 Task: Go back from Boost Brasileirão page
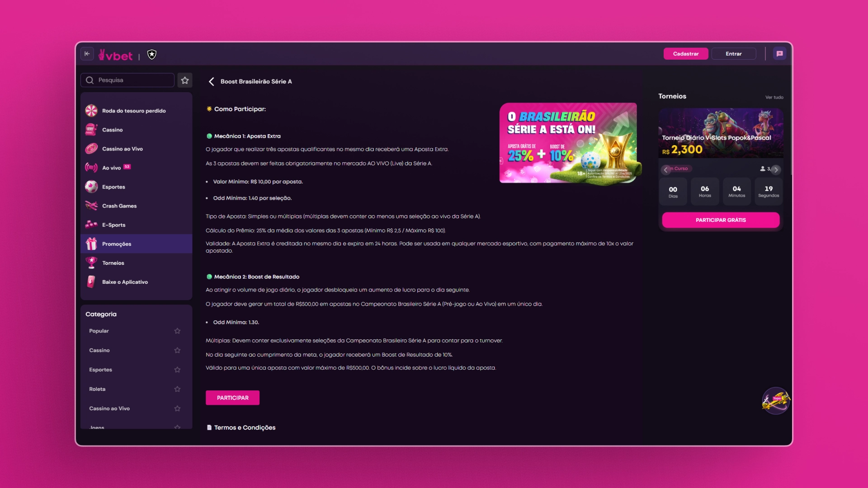click(211, 82)
